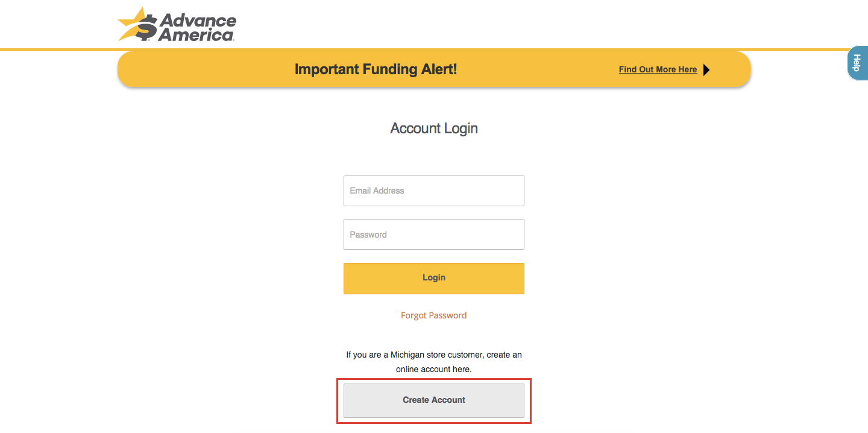Click the Important Funding Alert heading
The image size is (868, 433).
(x=376, y=69)
